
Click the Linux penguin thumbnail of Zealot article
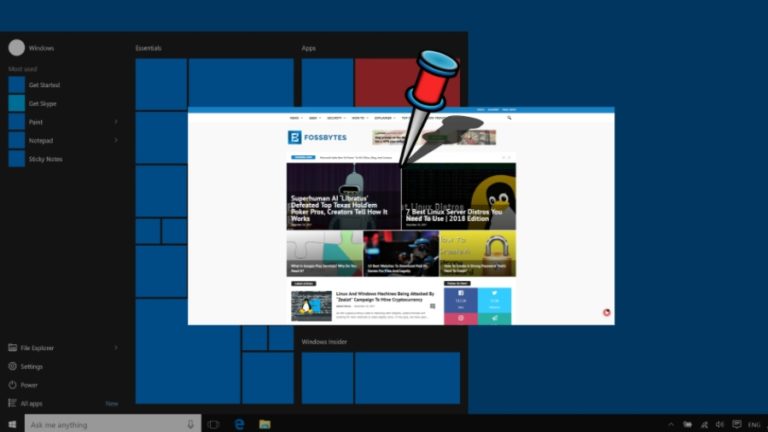[x=311, y=306]
